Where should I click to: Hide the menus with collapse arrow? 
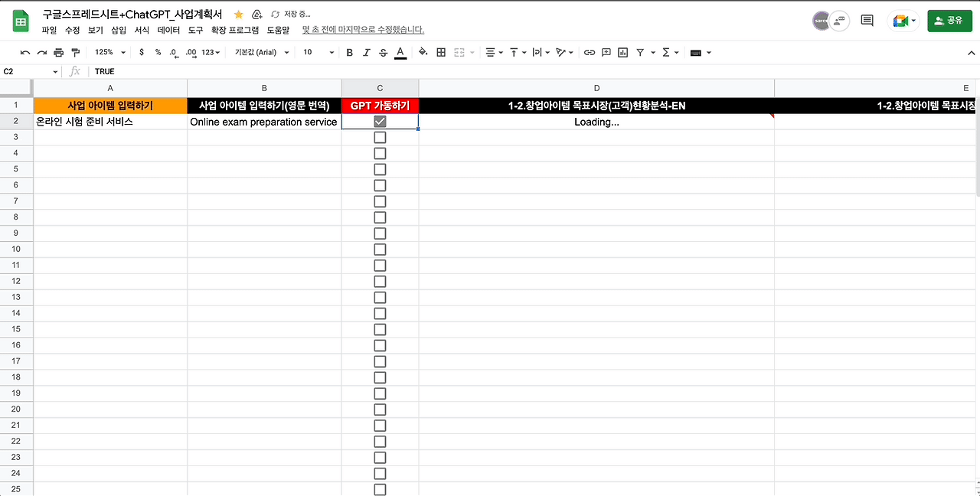pyautogui.click(x=972, y=52)
